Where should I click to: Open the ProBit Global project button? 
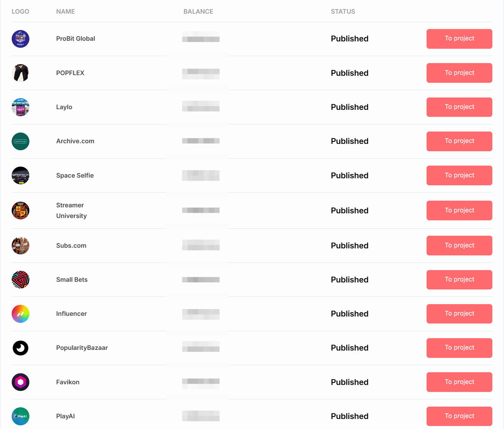click(459, 39)
